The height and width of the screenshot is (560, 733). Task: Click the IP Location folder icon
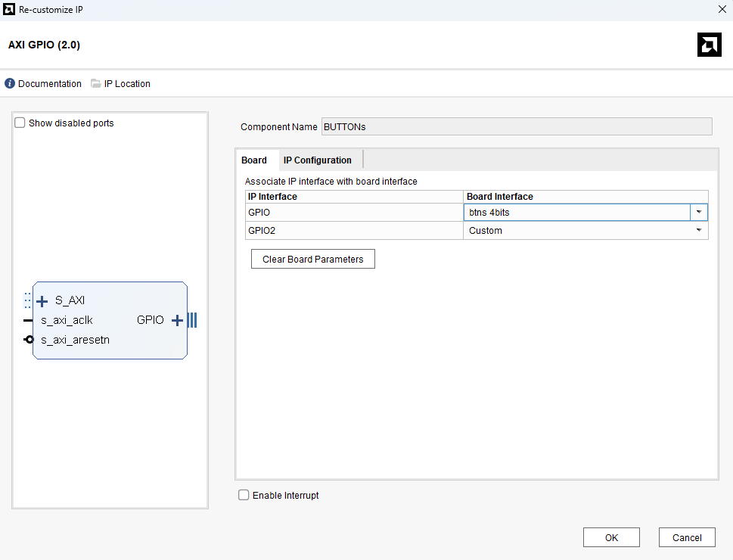point(96,84)
